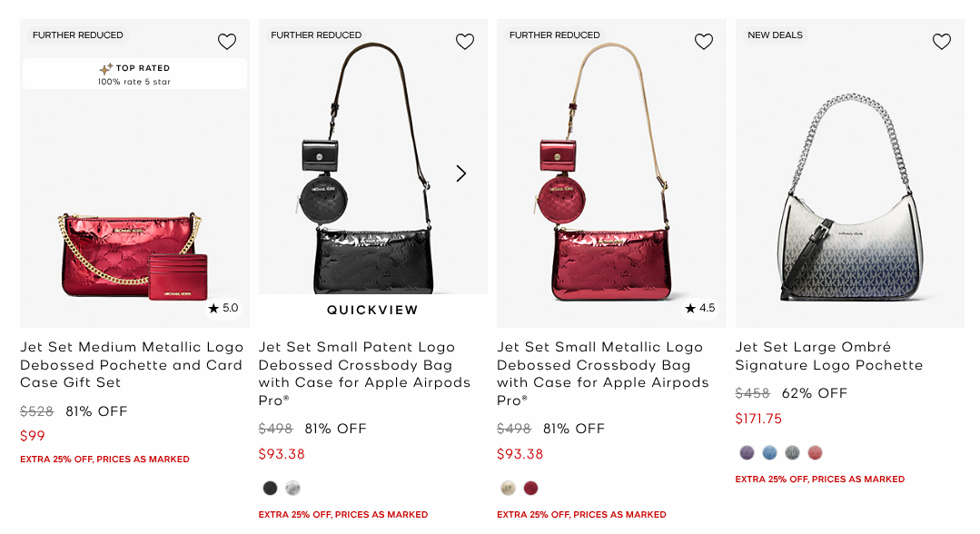Click EXTRA 25% OFF link under gift set
The width and height of the screenshot is (980, 534).
pos(104,459)
